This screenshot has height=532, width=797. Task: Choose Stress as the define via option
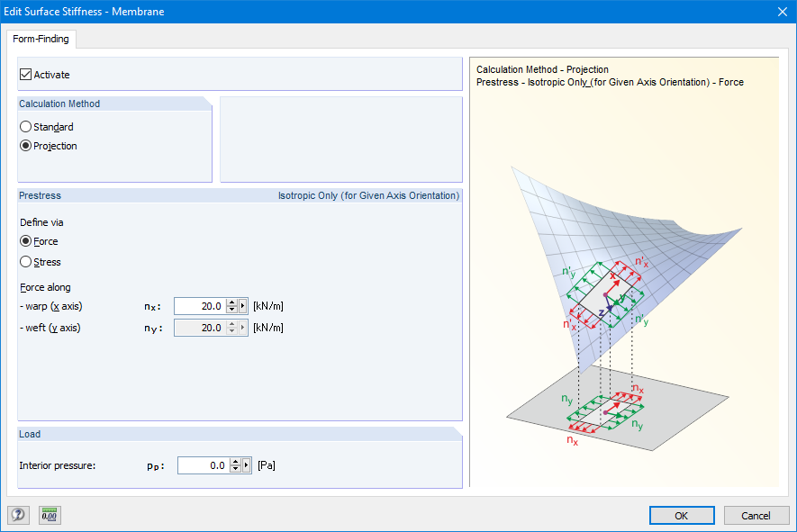27,262
